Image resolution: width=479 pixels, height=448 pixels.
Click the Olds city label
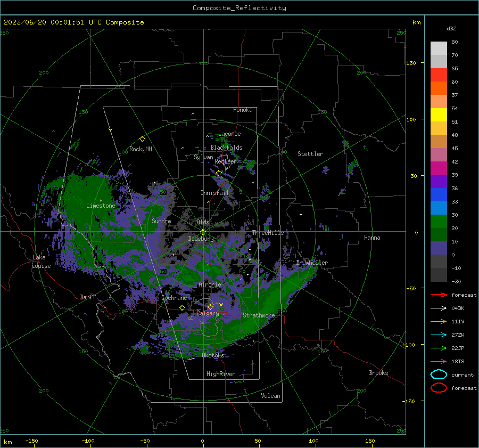tap(203, 222)
